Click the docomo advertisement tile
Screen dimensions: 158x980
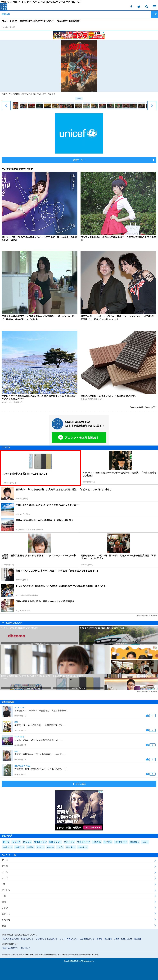tap(39, 636)
